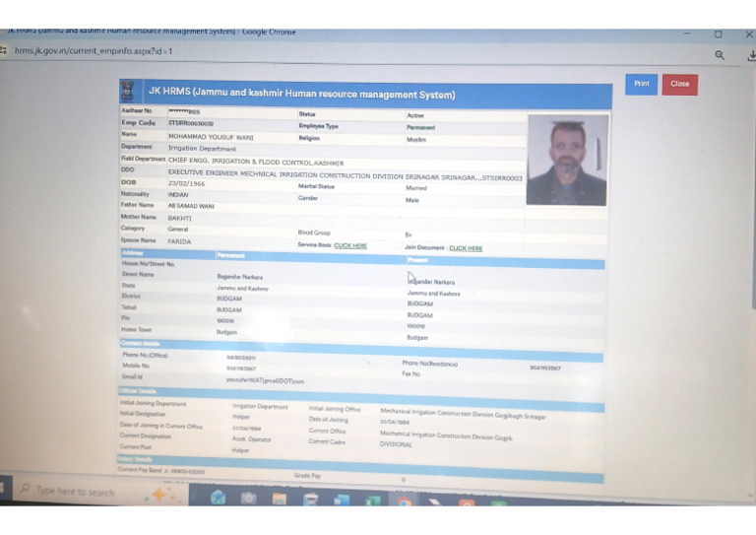Click the site information icon beside URL

(x=3, y=50)
